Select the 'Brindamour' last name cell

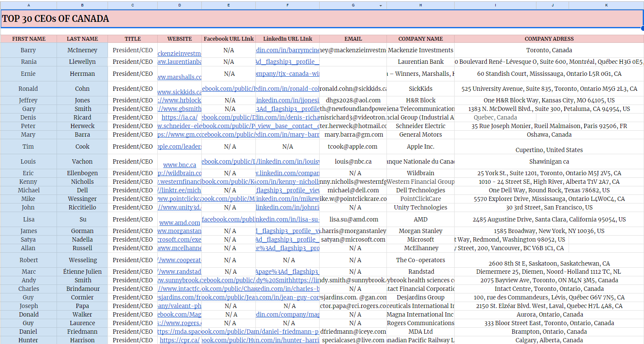(82, 289)
